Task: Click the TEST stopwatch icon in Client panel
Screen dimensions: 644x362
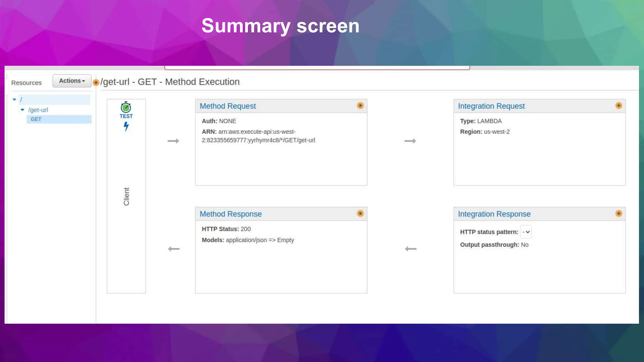Action: coord(126,107)
